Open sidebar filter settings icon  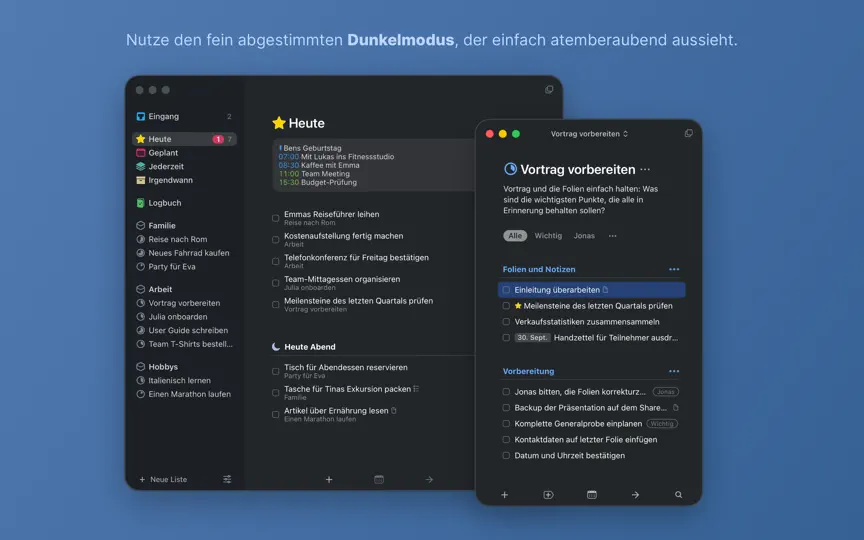point(227,479)
